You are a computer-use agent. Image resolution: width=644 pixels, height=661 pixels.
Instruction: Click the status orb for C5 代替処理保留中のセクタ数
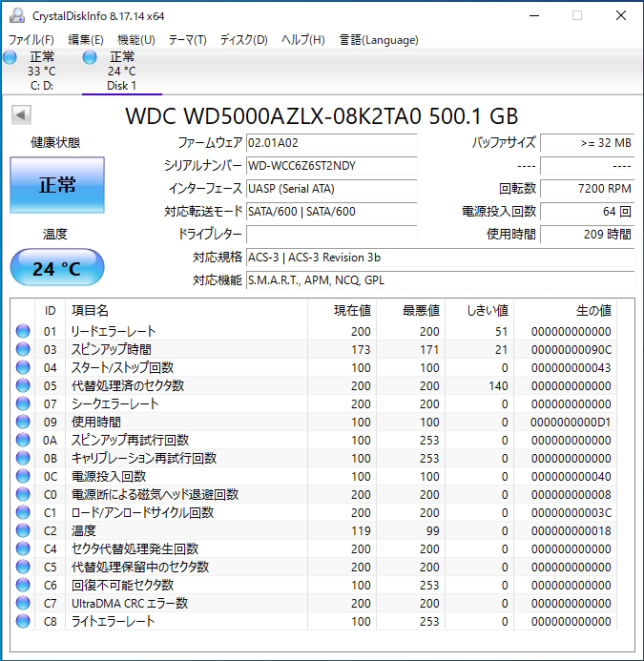click(23, 567)
